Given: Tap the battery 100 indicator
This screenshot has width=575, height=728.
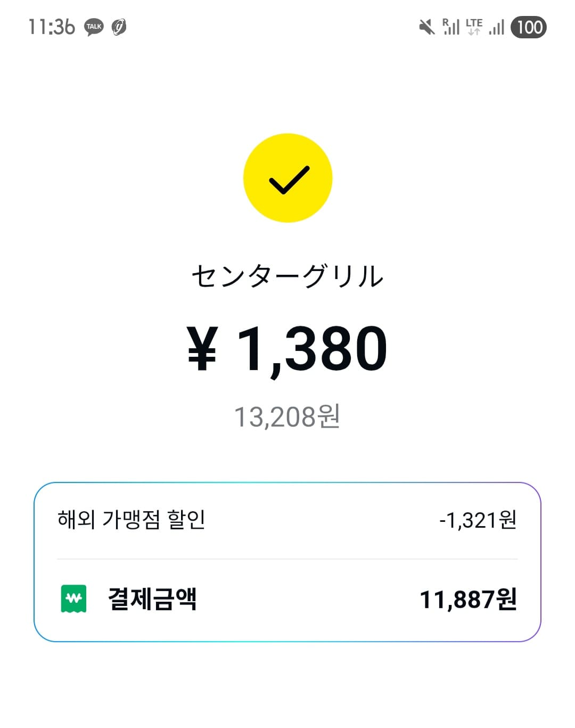Looking at the screenshot, I should 529,27.
